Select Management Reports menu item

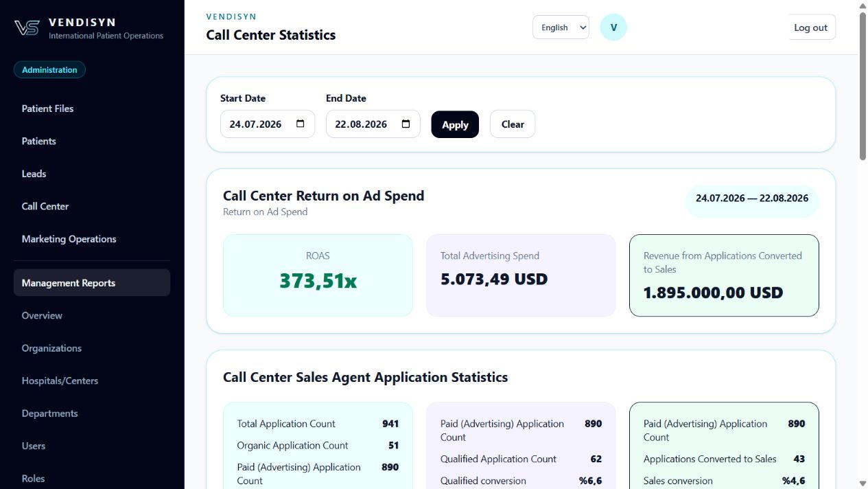click(x=92, y=283)
